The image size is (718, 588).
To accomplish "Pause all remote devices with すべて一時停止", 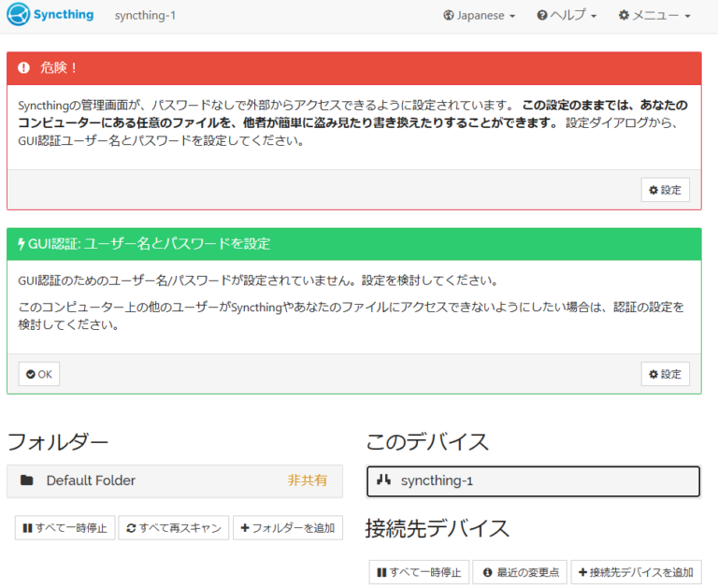I will tap(419, 572).
